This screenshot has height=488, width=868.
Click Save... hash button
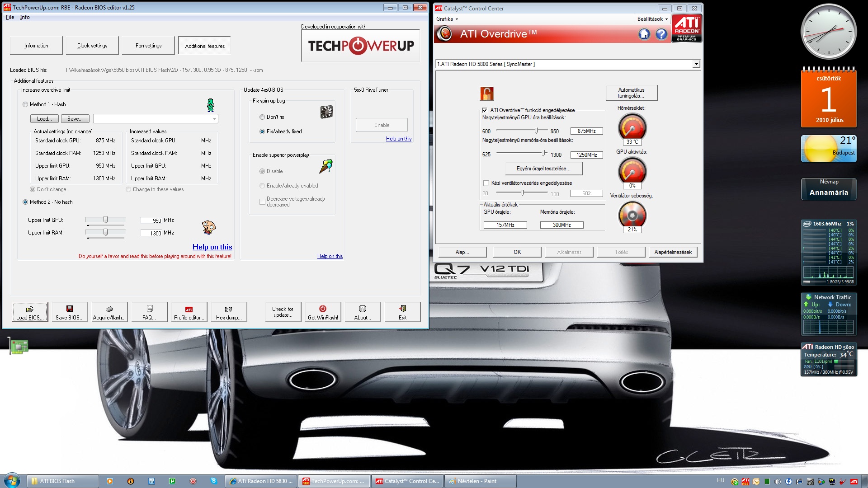tap(75, 119)
